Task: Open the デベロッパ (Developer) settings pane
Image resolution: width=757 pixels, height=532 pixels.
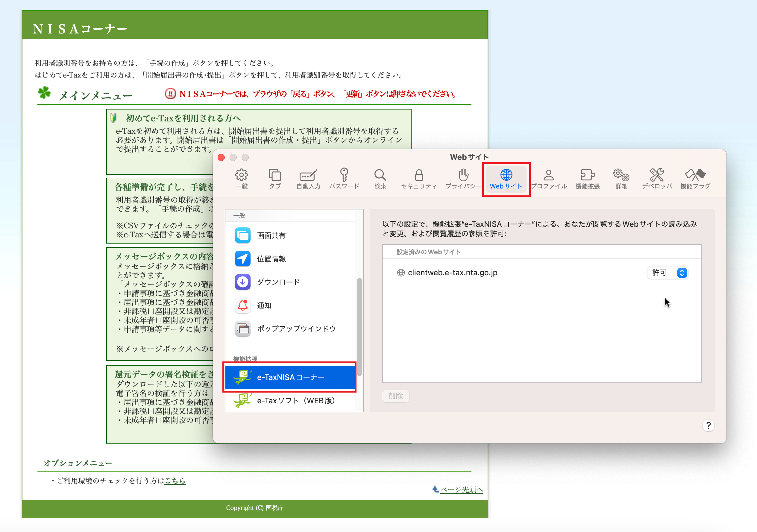Action: point(657,179)
